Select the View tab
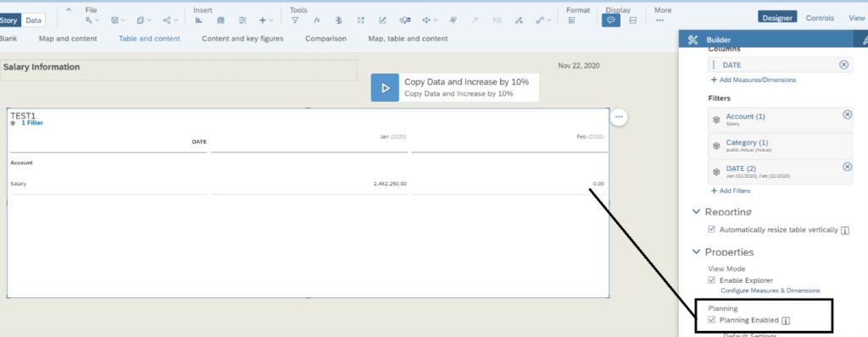 pyautogui.click(x=857, y=18)
